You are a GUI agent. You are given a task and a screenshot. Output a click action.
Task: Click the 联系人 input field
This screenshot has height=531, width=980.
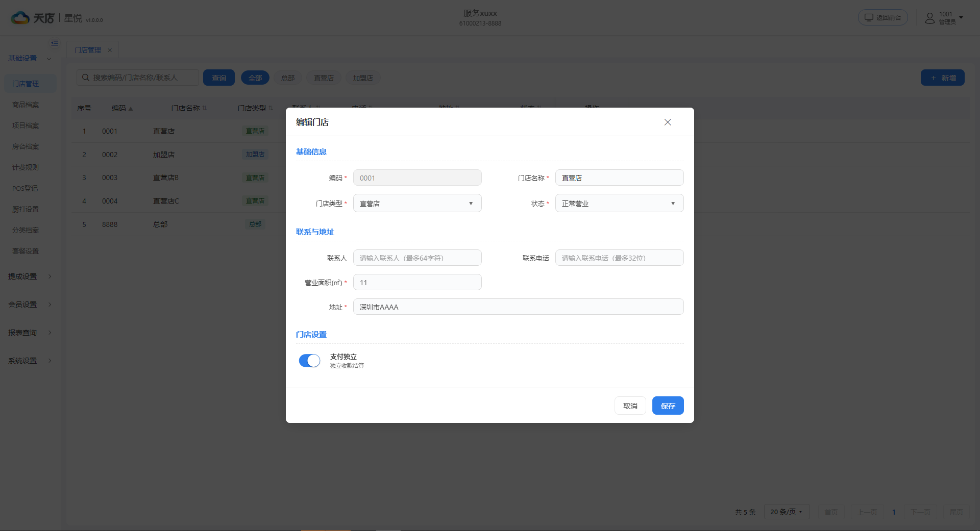tap(418, 258)
